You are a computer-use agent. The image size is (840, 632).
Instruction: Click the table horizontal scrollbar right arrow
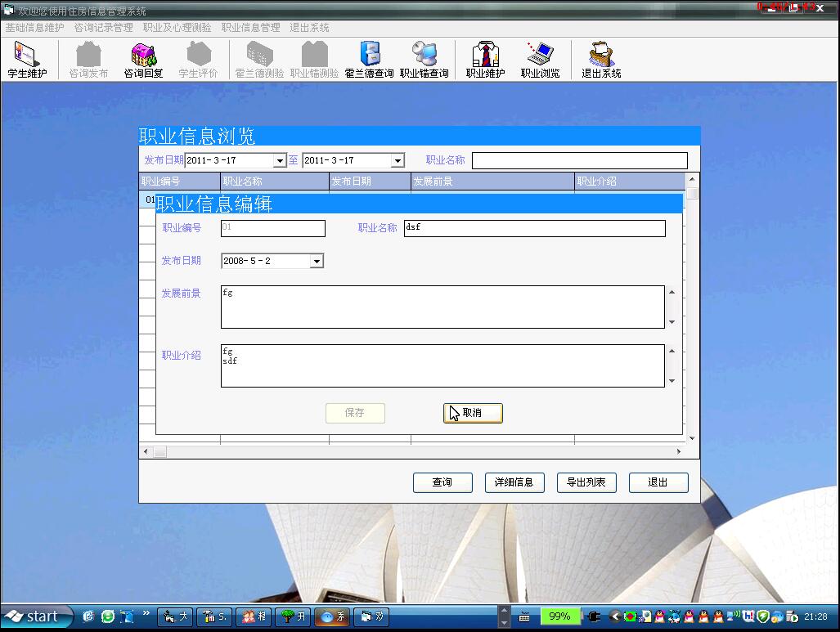680,451
